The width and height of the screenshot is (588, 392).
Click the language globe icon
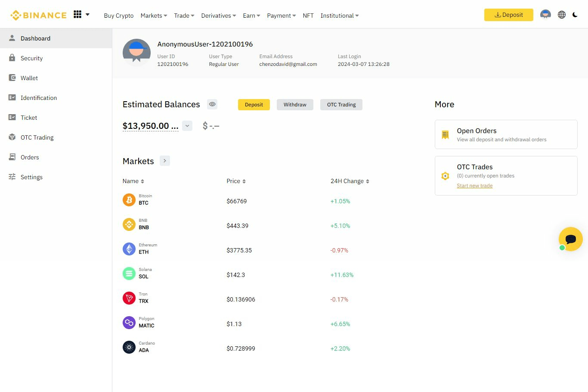pos(562,15)
